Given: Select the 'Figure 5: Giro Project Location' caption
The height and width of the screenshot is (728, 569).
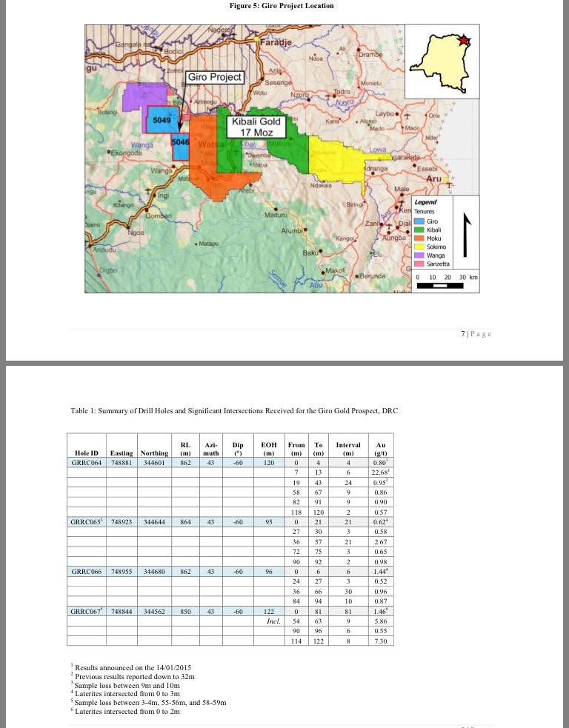Looking at the screenshot, I should coord(282,6).
